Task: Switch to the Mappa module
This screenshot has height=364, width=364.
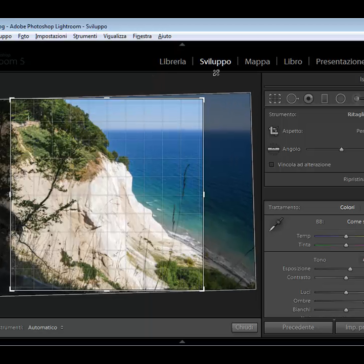Action: (257, 62)
